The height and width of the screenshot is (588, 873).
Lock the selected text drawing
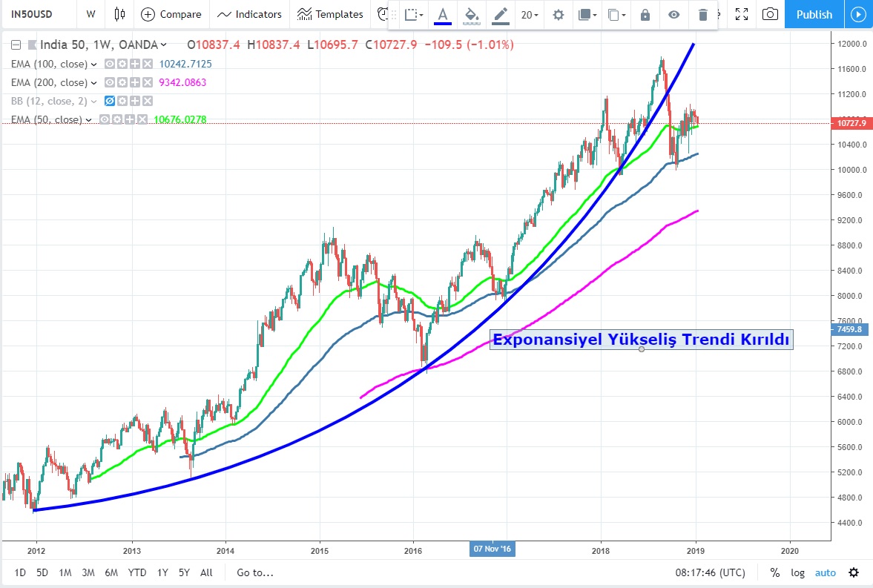tap(645, 15)
